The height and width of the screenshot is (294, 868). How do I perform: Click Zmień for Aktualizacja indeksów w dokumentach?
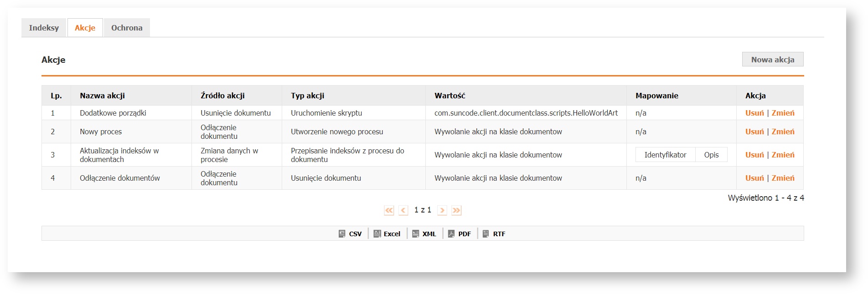click(x=783, y=155)
